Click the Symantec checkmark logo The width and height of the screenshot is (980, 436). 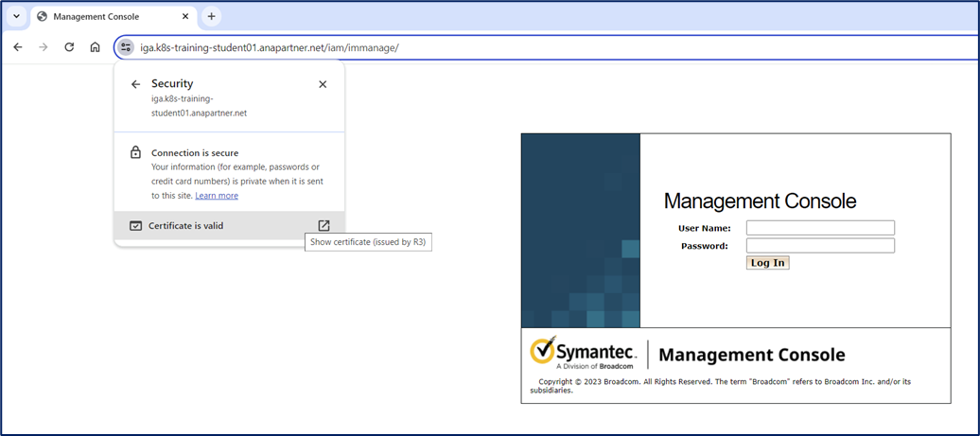pos(542,351)
